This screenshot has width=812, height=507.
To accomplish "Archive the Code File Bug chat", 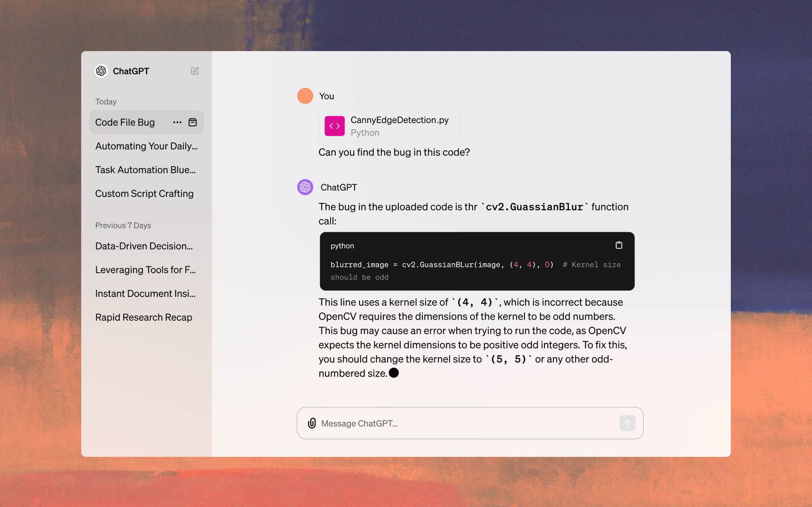I will [193, 123].
